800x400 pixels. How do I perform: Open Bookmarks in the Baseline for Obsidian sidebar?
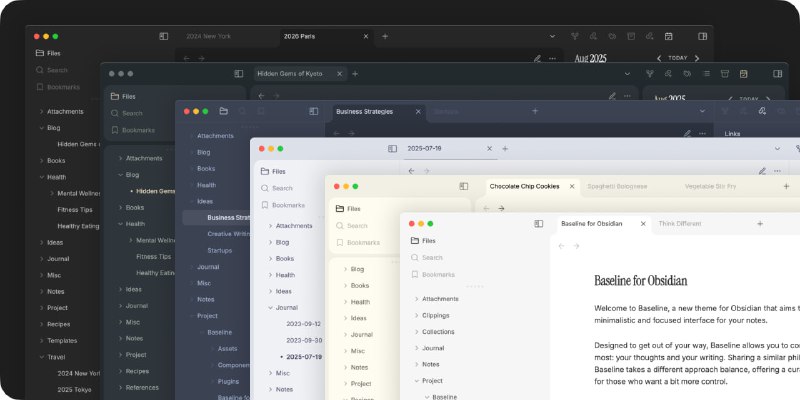(x=438, y=273)
